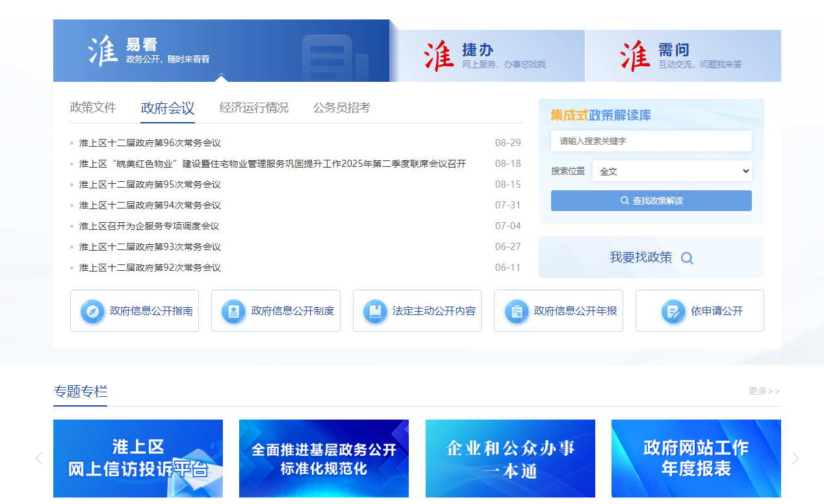The image size is (824, 504).
Task: Click the clipboard icon for 政府信息公开年报
Action: click(x=517, y=311)
